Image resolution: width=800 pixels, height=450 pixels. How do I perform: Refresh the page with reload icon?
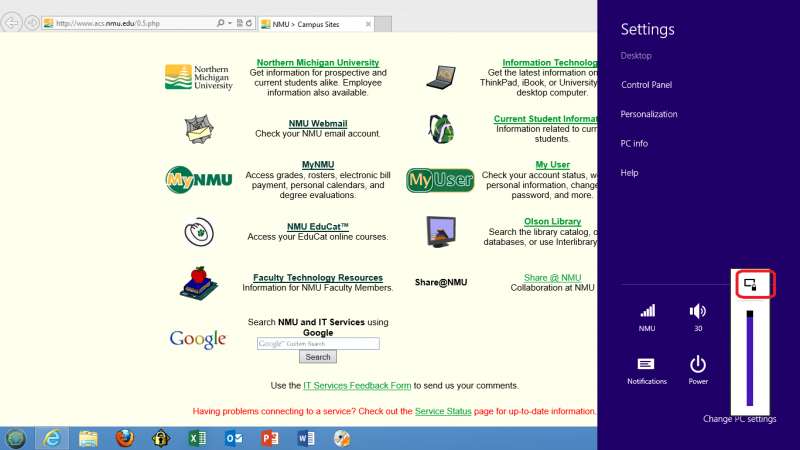click(249, 23)
